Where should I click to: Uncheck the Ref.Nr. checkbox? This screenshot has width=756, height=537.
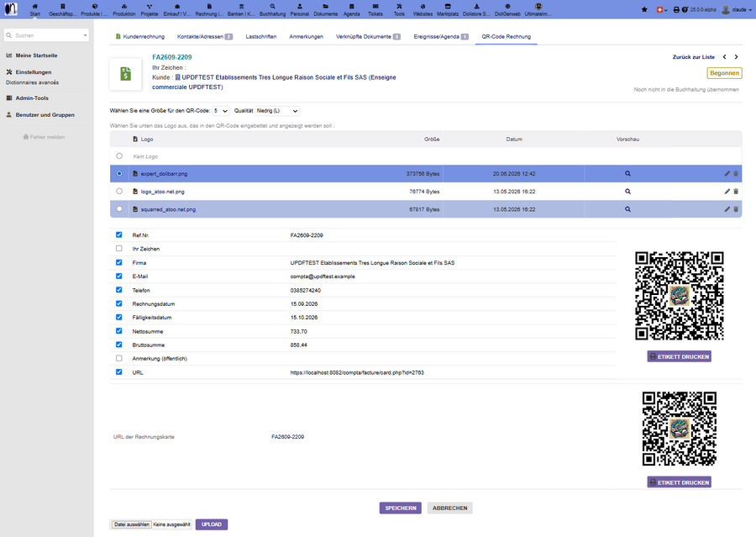(x=118, y=234)
